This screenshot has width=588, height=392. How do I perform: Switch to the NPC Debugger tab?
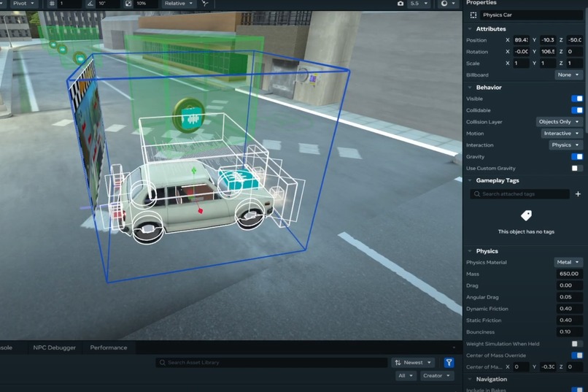pyautogui.click(x=55, y=347)
